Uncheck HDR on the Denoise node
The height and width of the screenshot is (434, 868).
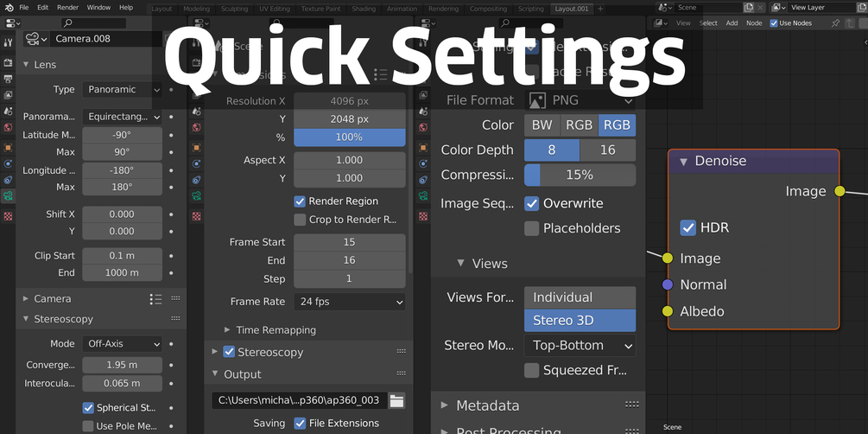pos(688,227)
